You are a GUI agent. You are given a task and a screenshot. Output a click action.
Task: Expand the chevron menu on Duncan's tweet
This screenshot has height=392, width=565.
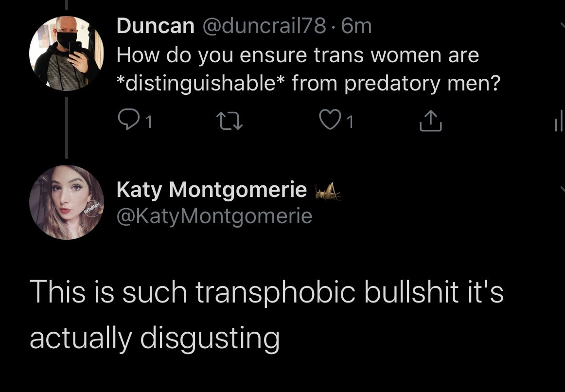(x=562, y=25)
